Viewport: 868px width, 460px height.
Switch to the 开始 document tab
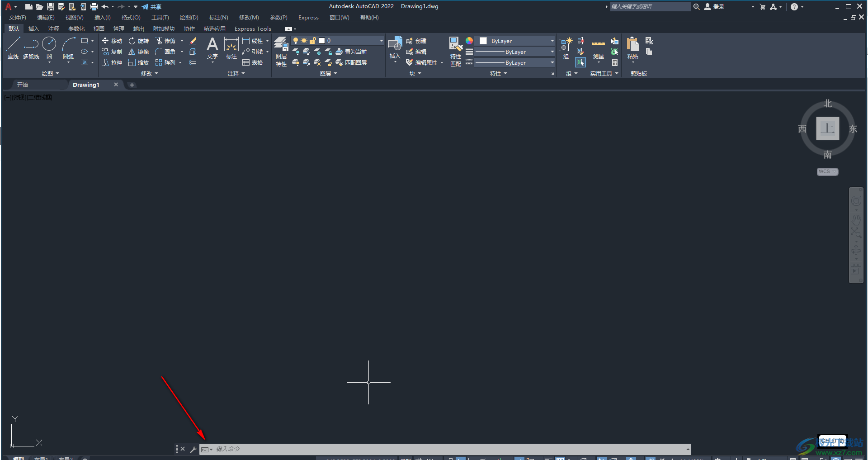tap(23, 85)
